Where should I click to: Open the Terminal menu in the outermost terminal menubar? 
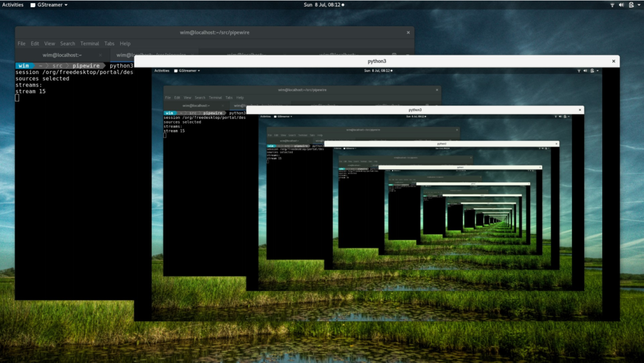pos(89,44)
